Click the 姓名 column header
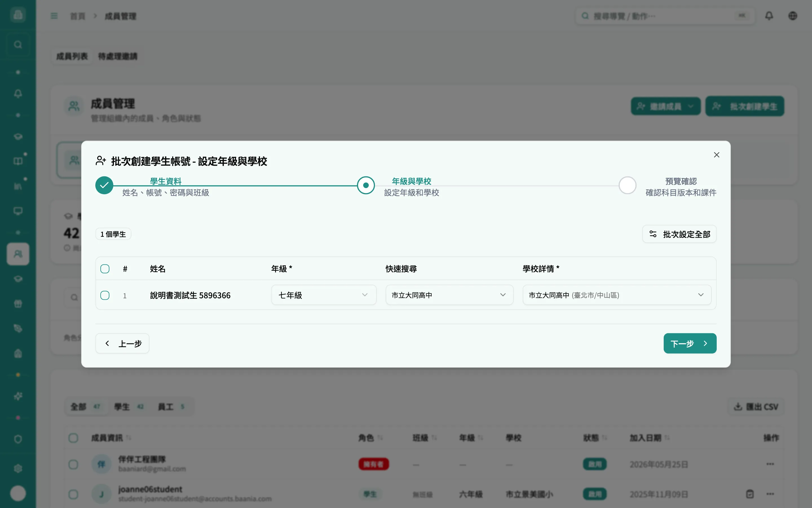Viewport: 812px width, 508px height. click(157, 269)
